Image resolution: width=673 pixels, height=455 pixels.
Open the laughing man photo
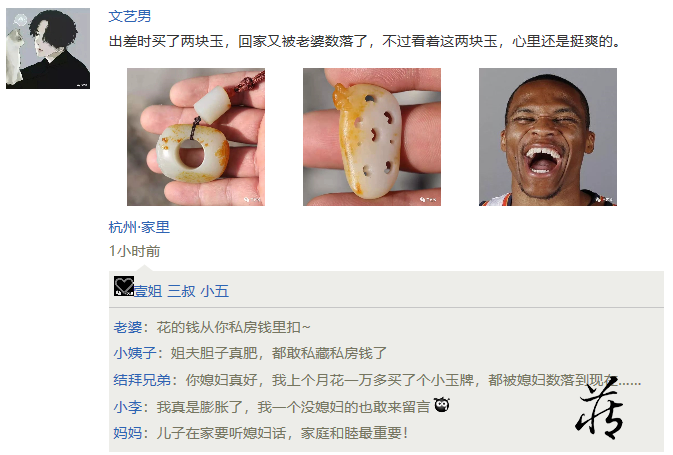(x=548, y=137)
